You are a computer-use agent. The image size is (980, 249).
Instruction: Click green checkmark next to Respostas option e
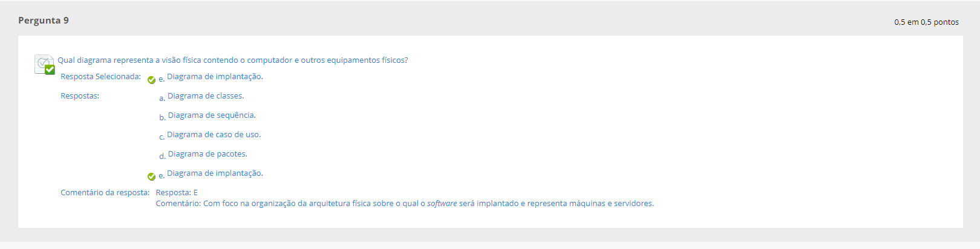[x=151, y=176]
